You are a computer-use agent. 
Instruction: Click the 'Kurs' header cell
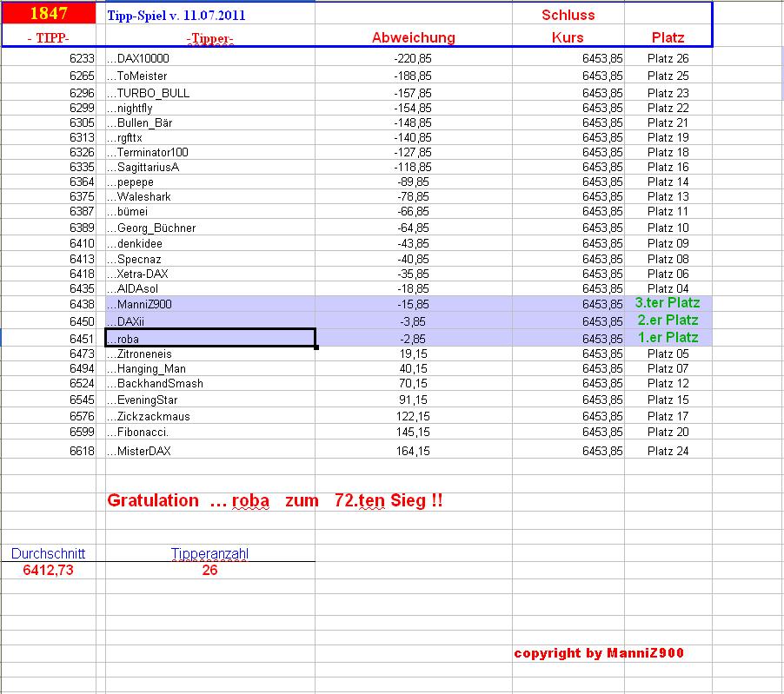(568, 37)
